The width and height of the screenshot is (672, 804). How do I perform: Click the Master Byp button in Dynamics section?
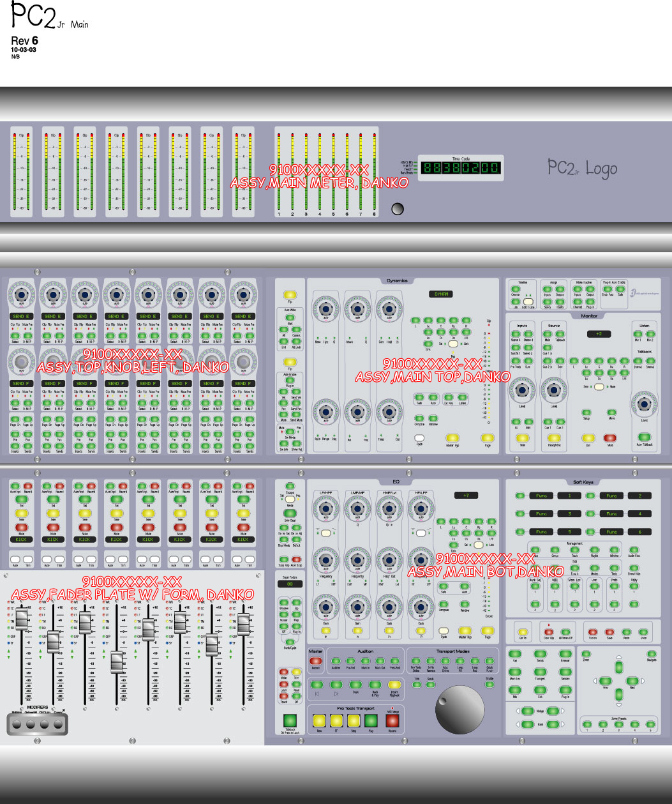coord(452,438)
